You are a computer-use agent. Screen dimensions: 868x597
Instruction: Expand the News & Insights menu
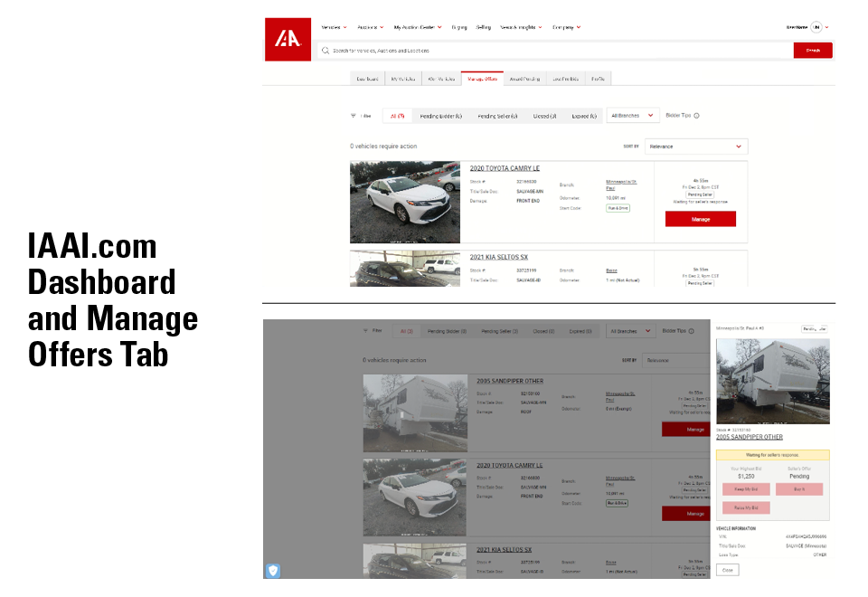(521, 27)
